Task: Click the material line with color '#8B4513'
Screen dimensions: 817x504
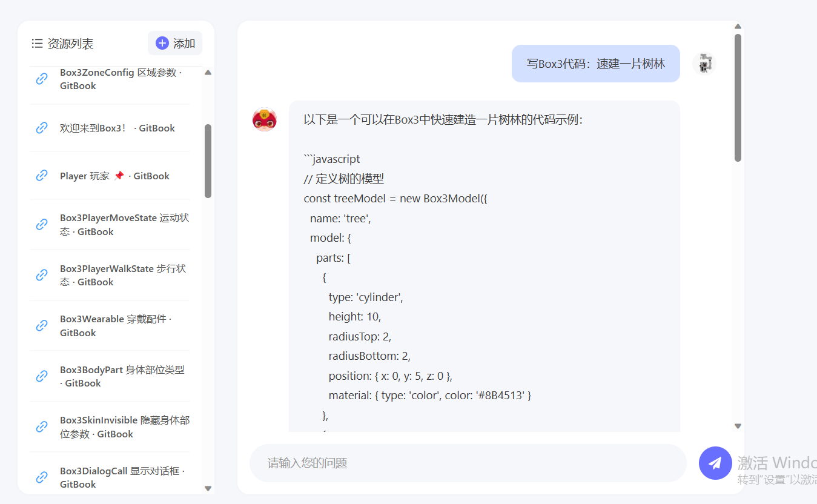Action: pyautogui.click(x=430, y=395)
